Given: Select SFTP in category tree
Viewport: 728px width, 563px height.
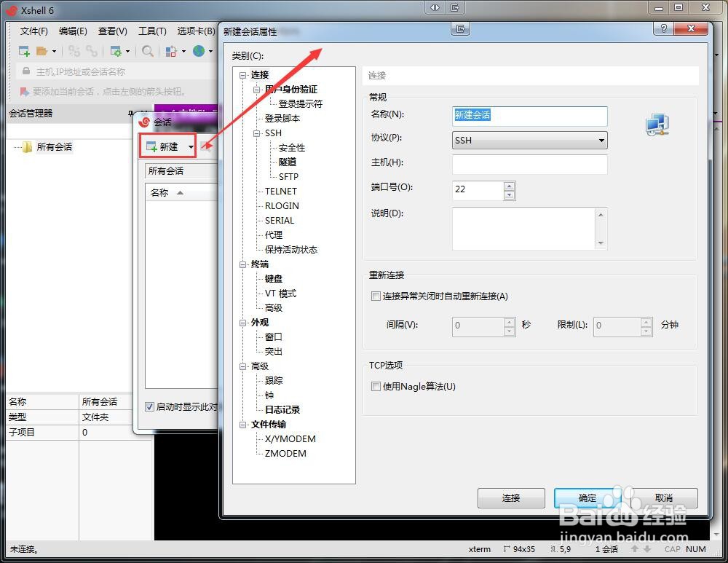Looking at the screenshot, I should pos(288,176).
